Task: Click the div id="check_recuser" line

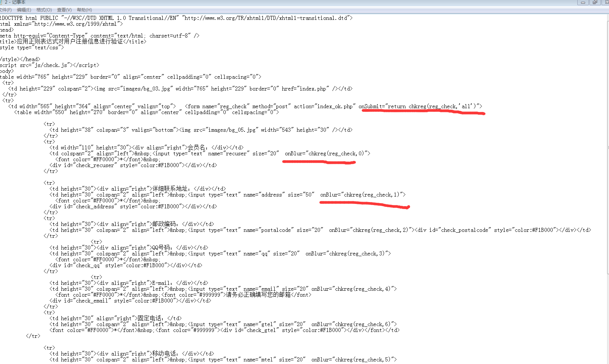Action: coord(133,165)
